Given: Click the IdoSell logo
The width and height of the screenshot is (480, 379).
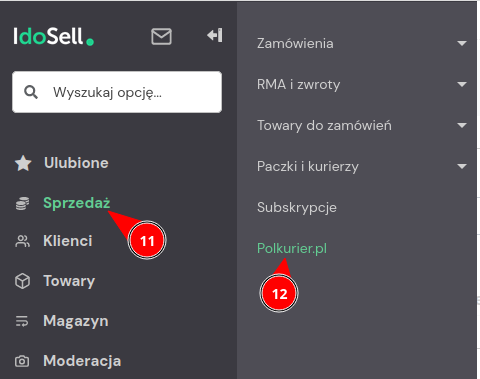Looking at the screenshot, I should tap(54, 36).
